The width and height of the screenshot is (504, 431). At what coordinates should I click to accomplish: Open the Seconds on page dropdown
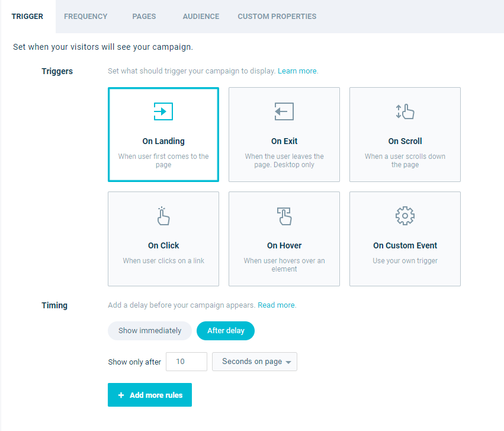(x=255, y=362)
